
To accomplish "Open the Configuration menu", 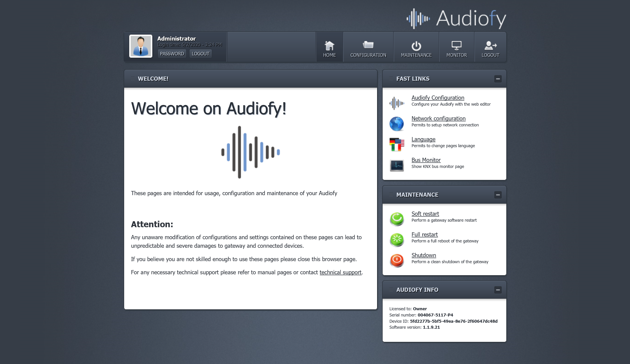I will click(x=368, y=49).
